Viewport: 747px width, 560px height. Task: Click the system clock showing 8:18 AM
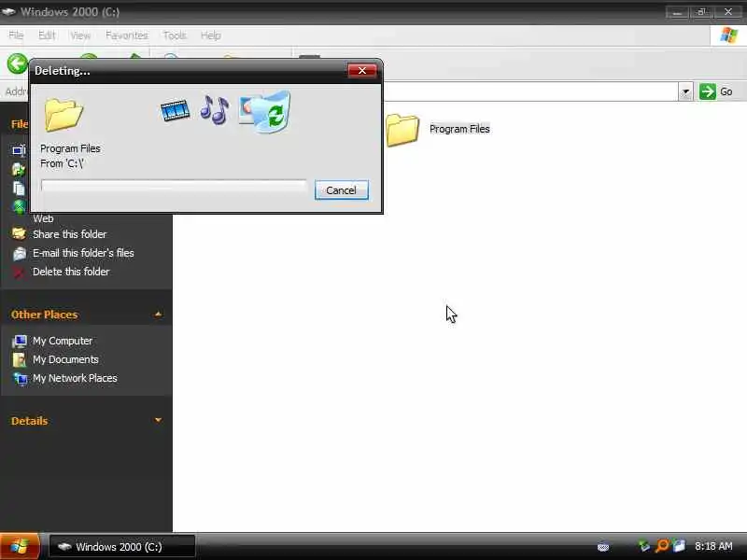pos(713,546)
